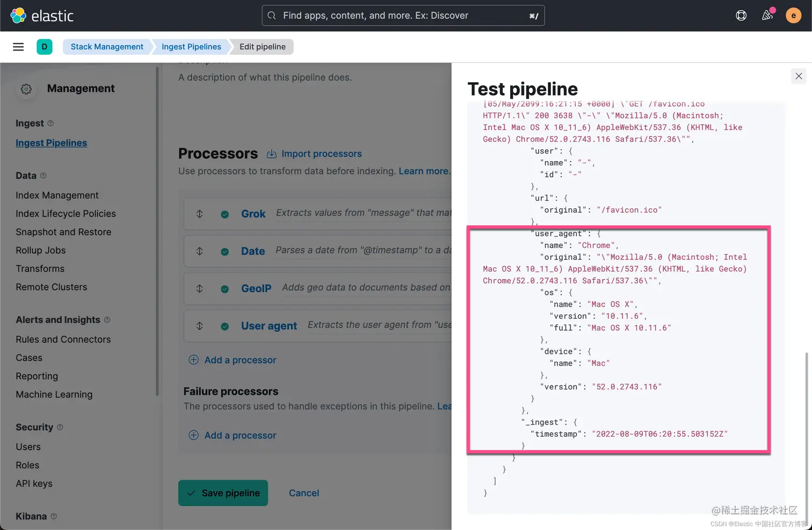Click the Save pipeline button
Image resolution: width=812 pixels, height=530 pixels.
click(223, 493)
